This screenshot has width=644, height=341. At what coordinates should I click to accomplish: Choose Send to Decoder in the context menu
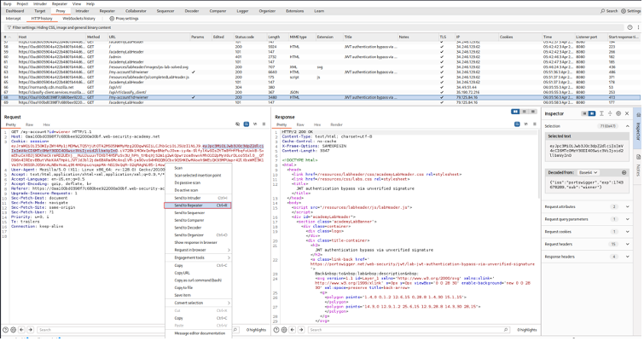pyautogui.click(x=198, y=228)
